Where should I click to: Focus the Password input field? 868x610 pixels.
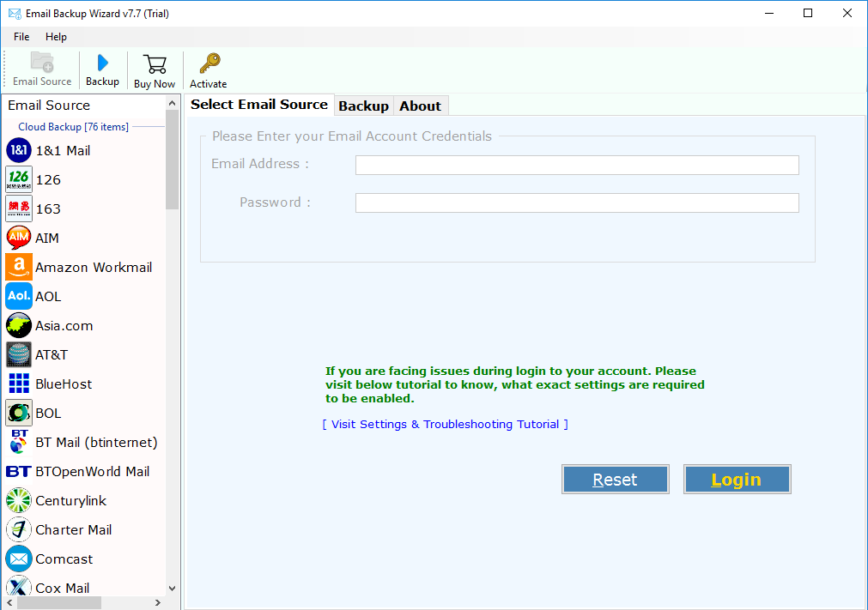pos(577,203)
